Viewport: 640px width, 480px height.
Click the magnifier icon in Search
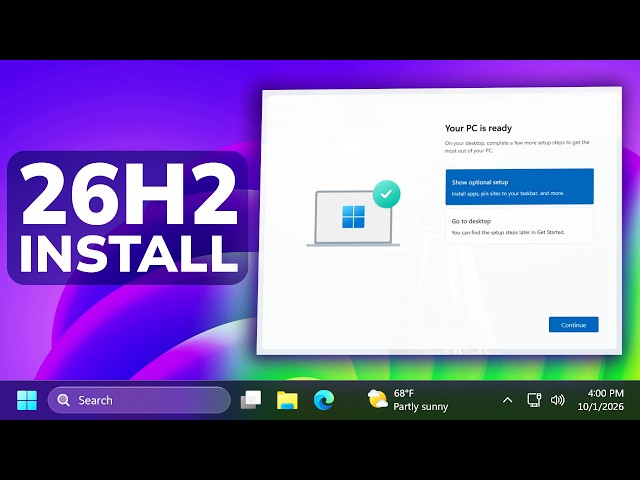tap(63, 400)
